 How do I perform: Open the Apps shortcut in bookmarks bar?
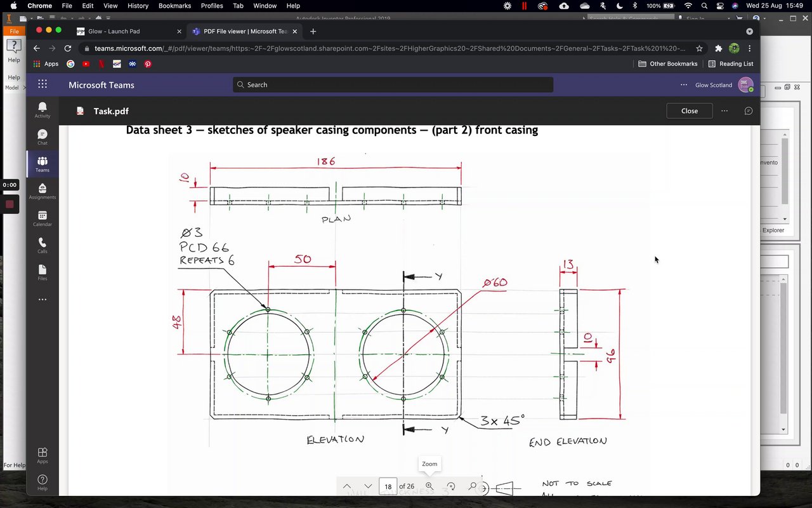(x=46, y=63)
